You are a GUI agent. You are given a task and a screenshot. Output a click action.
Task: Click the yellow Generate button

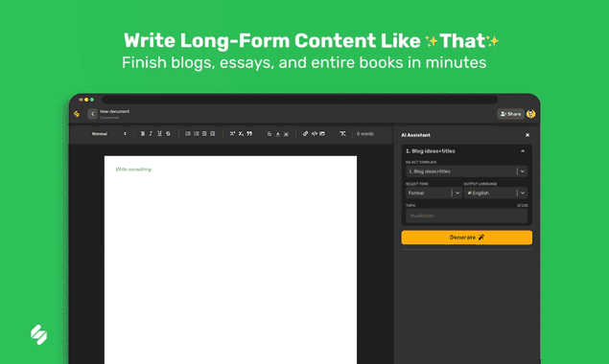466,238
